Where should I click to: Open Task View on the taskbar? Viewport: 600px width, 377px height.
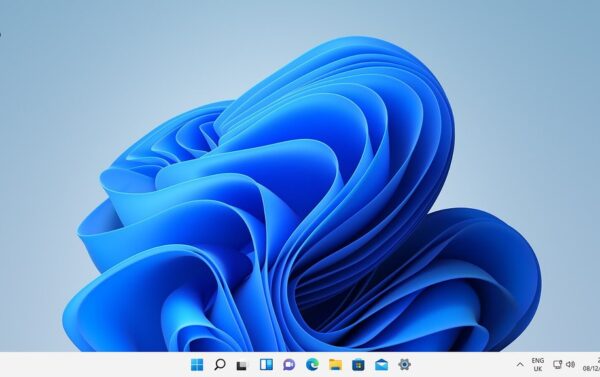tap(243, 365)
